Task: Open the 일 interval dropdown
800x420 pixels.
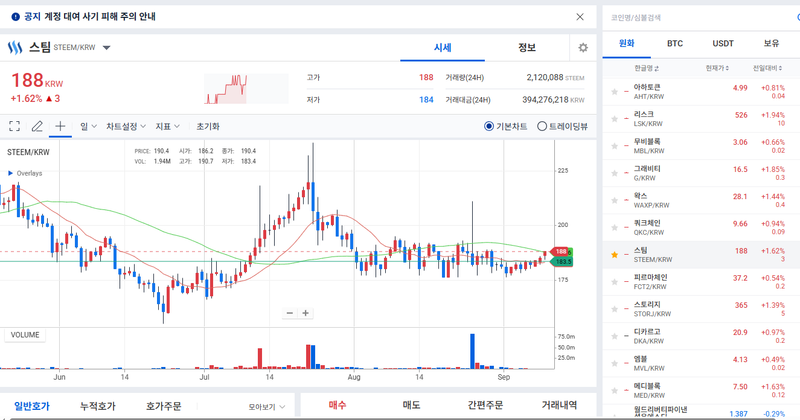Action: pos(88,126)
